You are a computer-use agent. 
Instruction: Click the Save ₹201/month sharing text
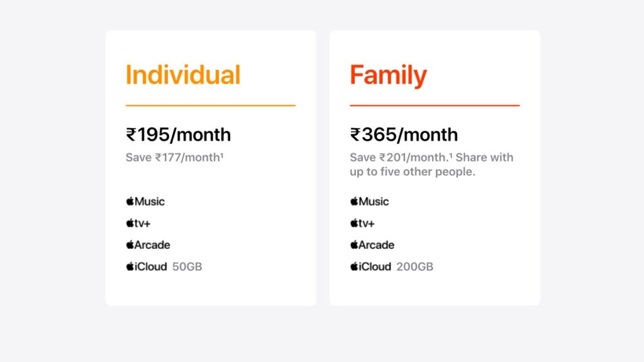[431, 157]
